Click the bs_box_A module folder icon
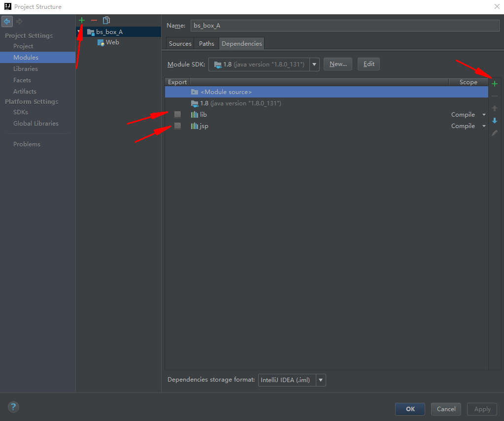The height and width of the screenshot is (421, 504). 91,32
